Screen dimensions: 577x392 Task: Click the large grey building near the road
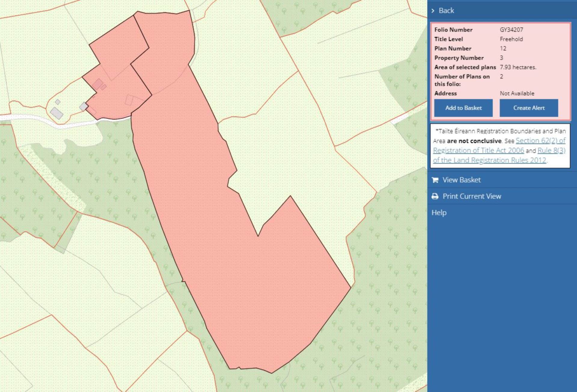click(x=56, y=113)
